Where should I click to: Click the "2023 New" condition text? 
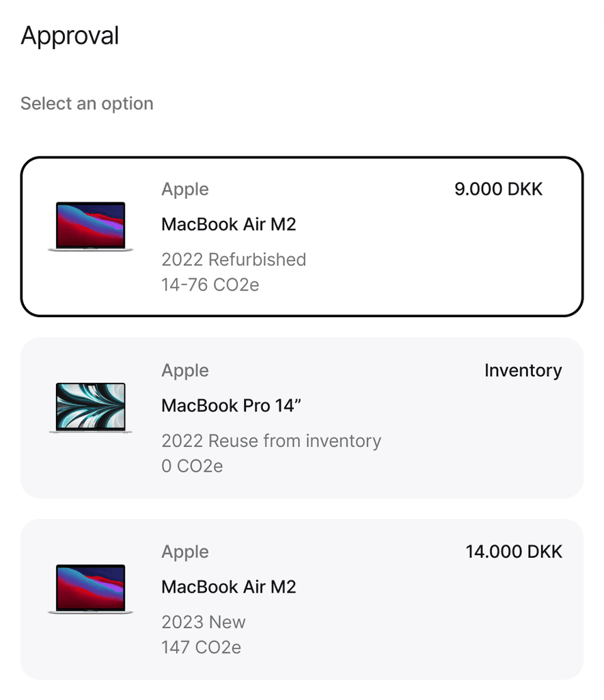pos(204,622)
